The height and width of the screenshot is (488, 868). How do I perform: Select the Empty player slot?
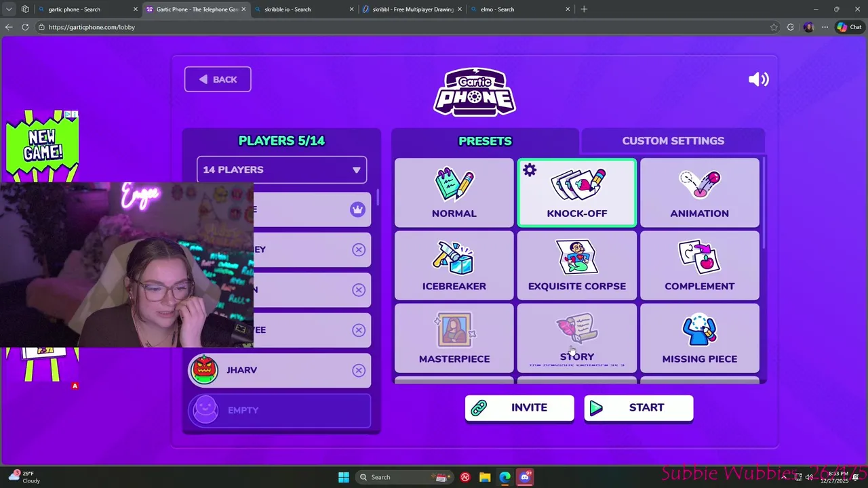tap(279, 410)
